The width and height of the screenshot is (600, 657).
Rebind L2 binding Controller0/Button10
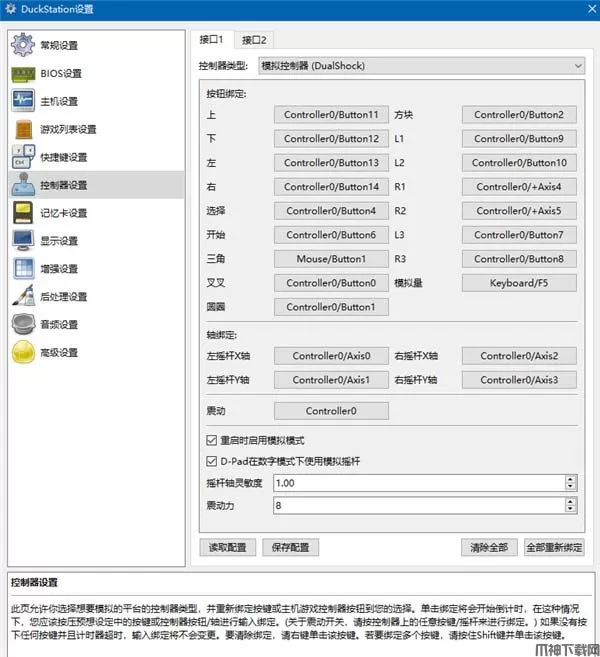(x=519, y=163)
